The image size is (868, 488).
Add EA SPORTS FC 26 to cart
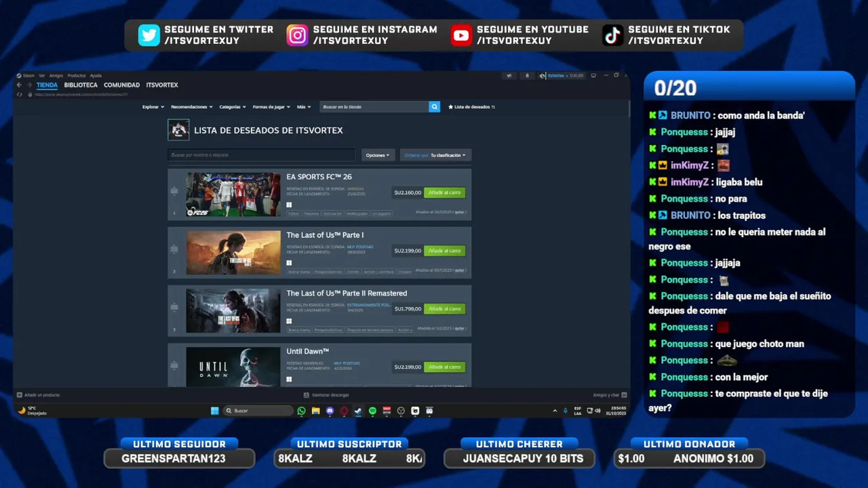pos(444,192)
